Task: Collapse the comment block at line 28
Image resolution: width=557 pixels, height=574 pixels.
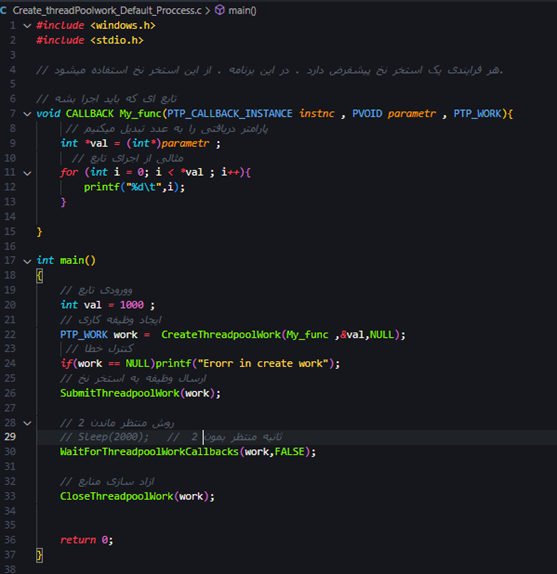Action: 27,423
